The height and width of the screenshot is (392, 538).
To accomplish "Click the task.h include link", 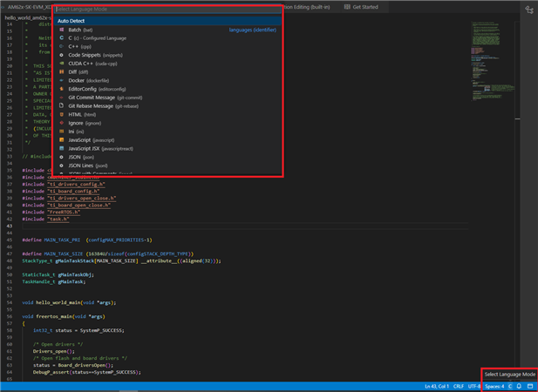I will tap(58, 219).
